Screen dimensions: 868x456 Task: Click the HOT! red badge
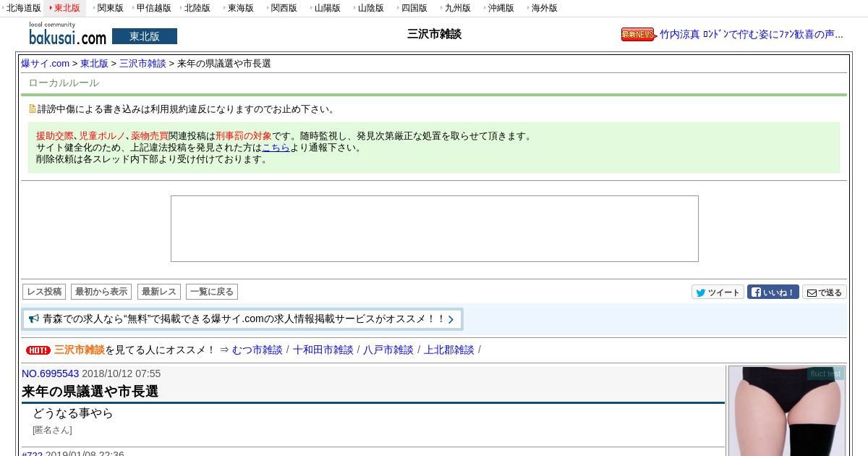pyautogui.click(x=38, y=350)
